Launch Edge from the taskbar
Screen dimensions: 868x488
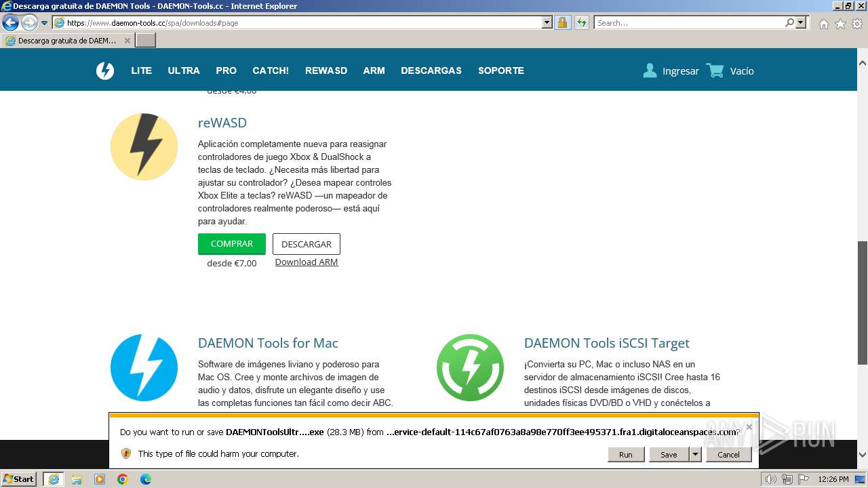(146, 479)
